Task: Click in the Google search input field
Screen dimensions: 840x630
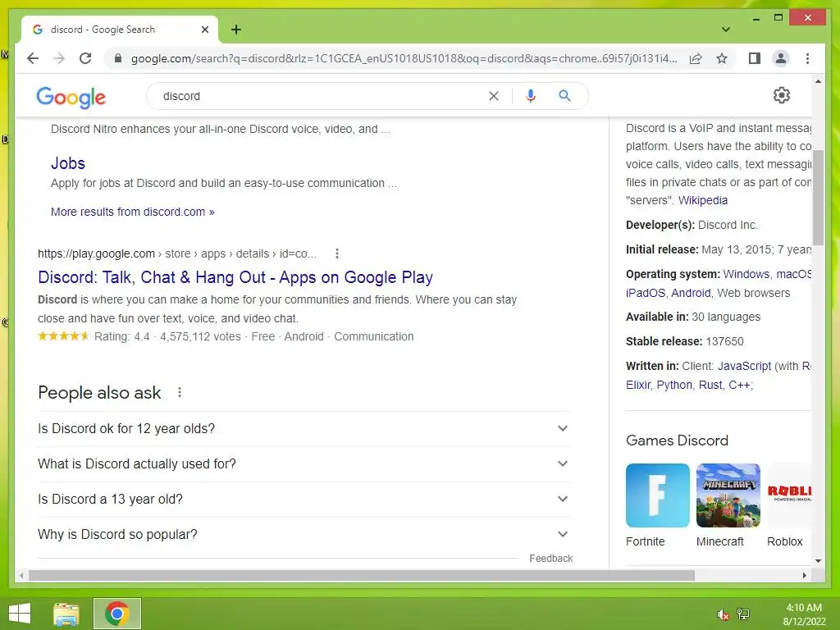Action: [x=322, y=96]
